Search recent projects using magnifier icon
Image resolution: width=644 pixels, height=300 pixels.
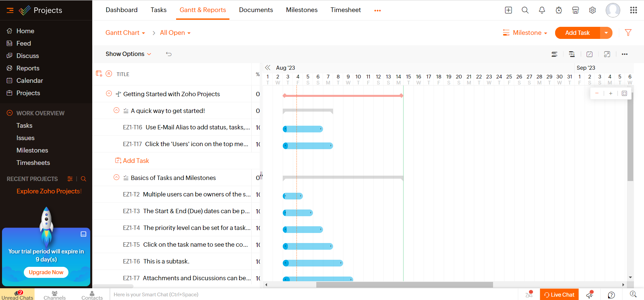tap(84, 179)
